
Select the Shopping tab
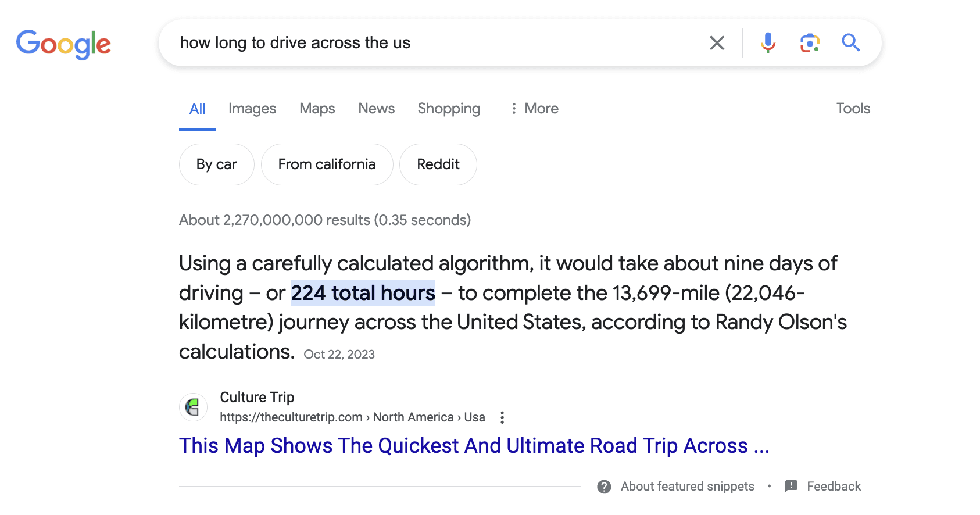pos(449,109)
